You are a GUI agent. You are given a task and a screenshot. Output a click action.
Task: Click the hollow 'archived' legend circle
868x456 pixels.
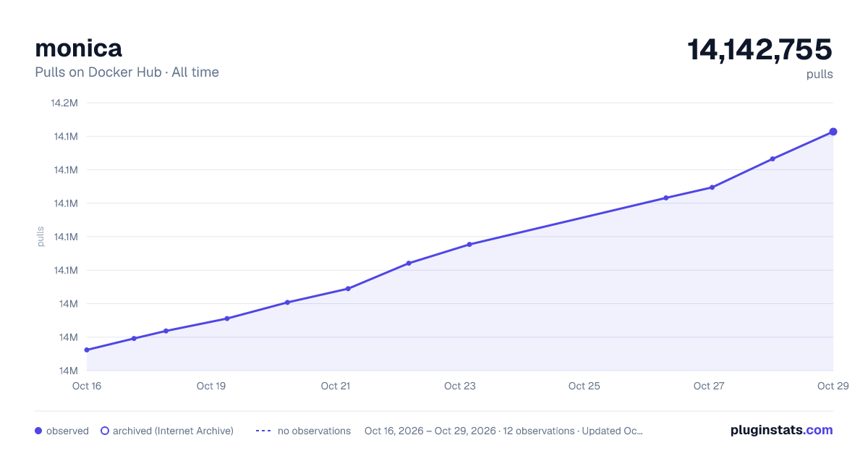pos(105,431)
